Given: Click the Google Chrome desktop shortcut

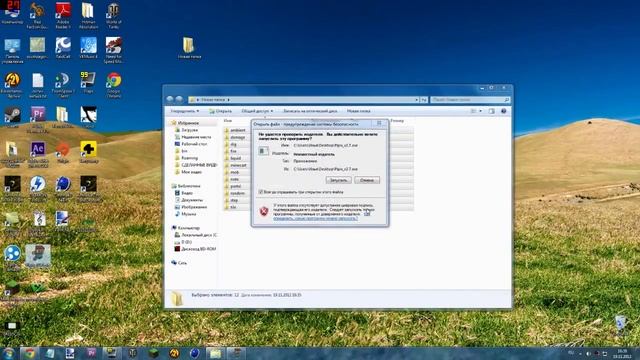Looking at the screenshot, I should (114, 85).
